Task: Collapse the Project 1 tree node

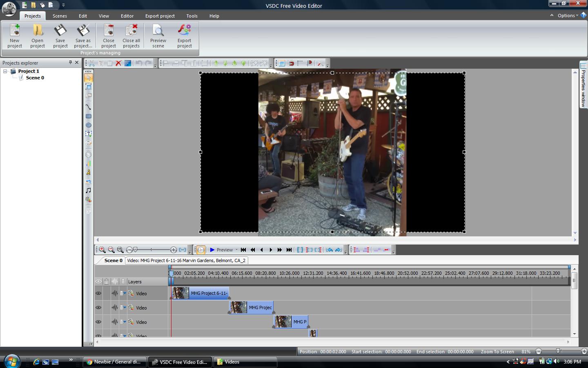Action: [x=5, y=71]
